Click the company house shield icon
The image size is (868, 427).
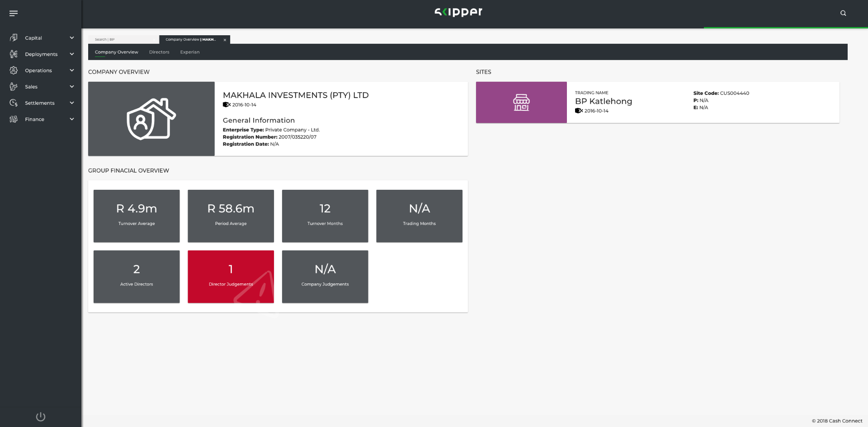(151, 119)
